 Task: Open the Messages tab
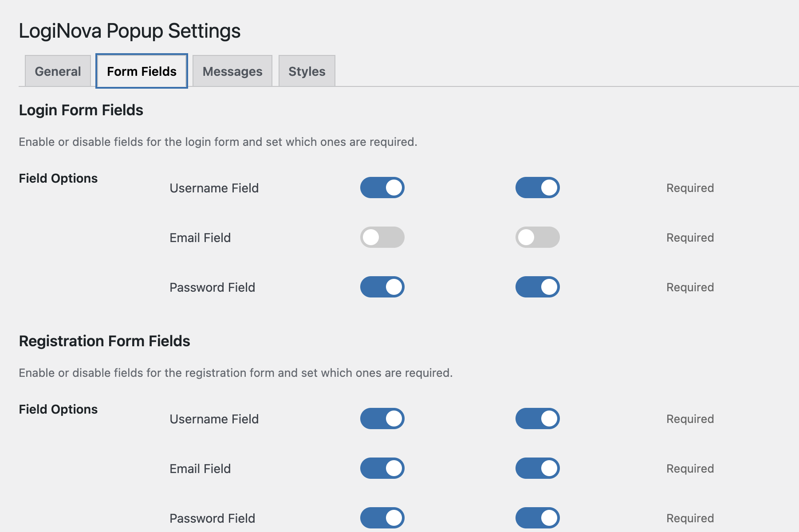232,71
